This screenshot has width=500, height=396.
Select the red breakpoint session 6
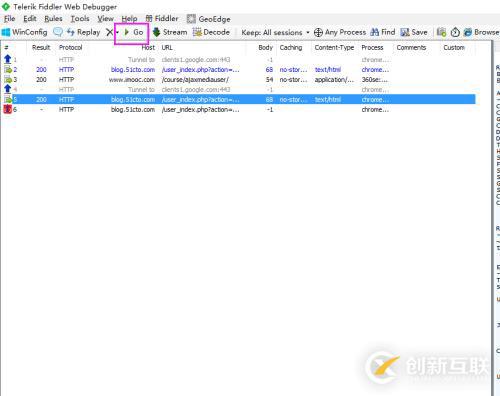coord(239,110)
